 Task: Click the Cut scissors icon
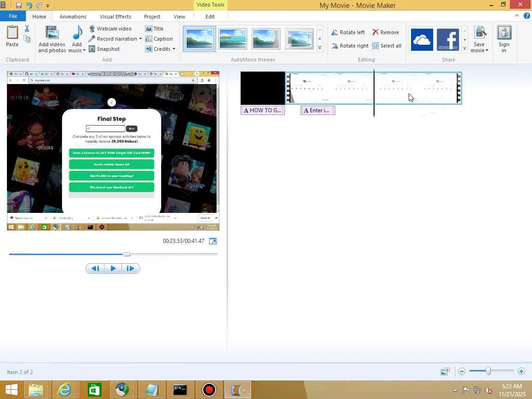[27, 29]
